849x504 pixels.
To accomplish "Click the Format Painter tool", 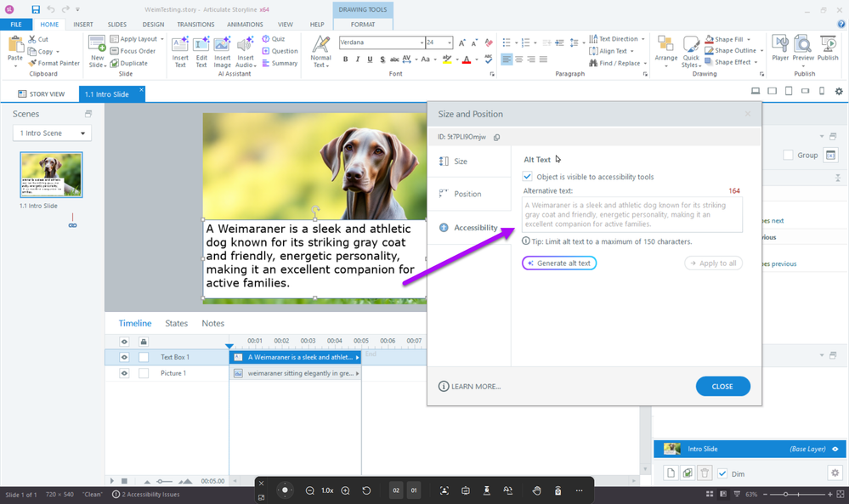I will (54, 63).
